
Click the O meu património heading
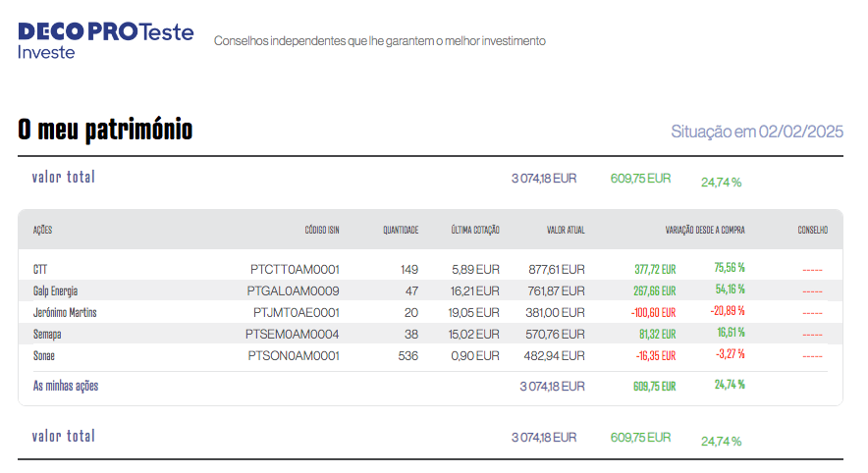tap(105, 130)
